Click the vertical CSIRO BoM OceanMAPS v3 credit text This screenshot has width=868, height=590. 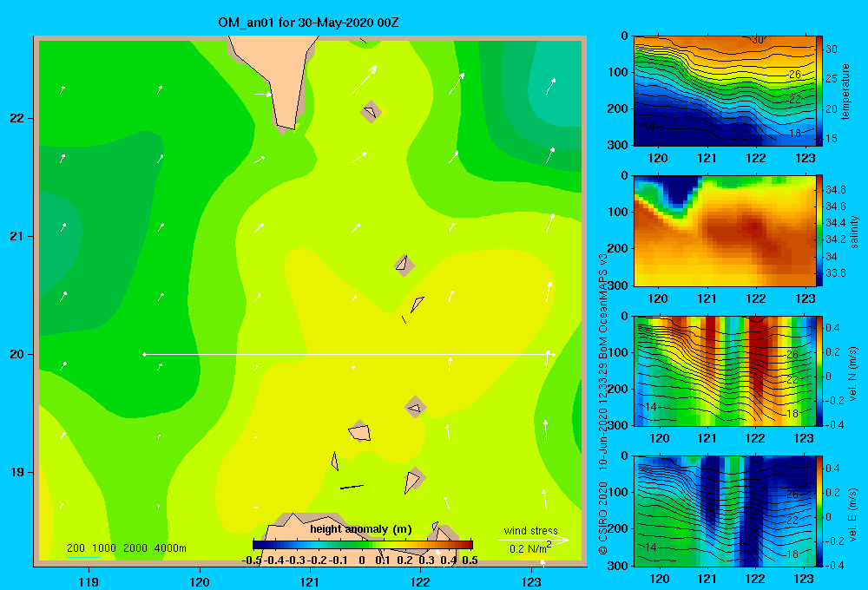pyautogui.click(x=603, y=404)
